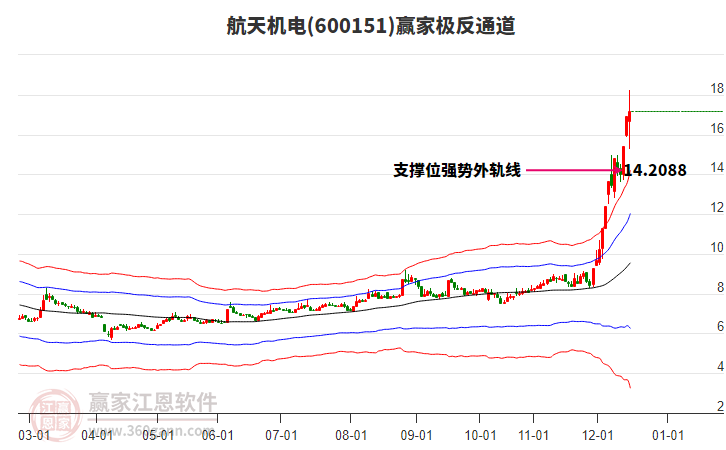Click the chart title 航天机电(600151)赢家极反通道
This screenshot has height=450, width=726.
pyautogui.click(x=370, y=26)
